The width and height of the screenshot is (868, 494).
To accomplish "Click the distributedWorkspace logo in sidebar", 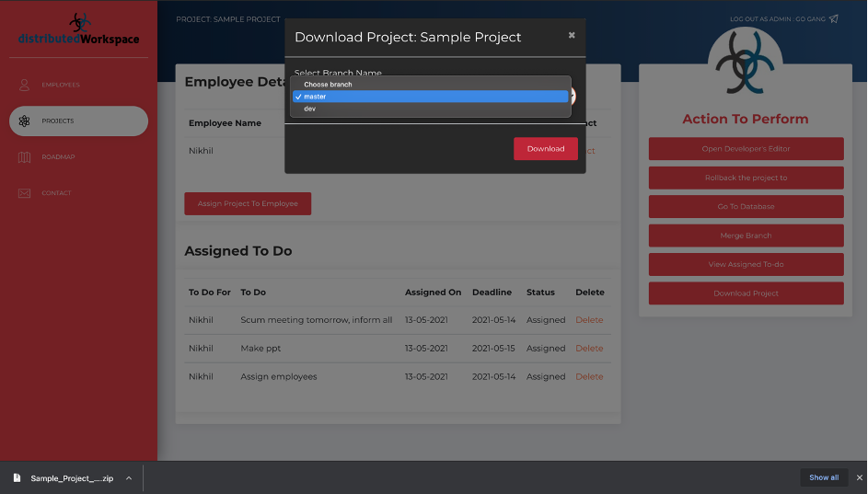I will [78, 29].
